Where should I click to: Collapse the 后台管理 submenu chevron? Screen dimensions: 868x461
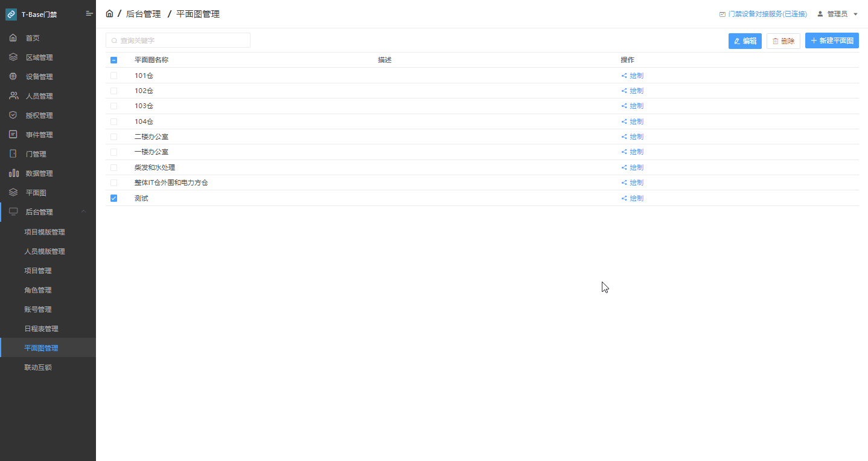pyautogui.click(x=83, y=212)
